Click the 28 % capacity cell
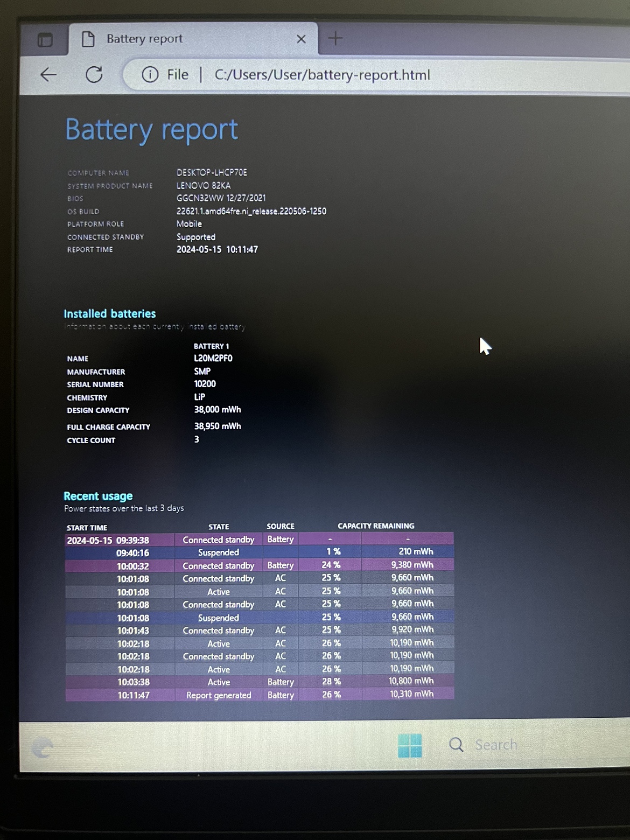Viewport: 630px width, 840px height. [331, 681]
